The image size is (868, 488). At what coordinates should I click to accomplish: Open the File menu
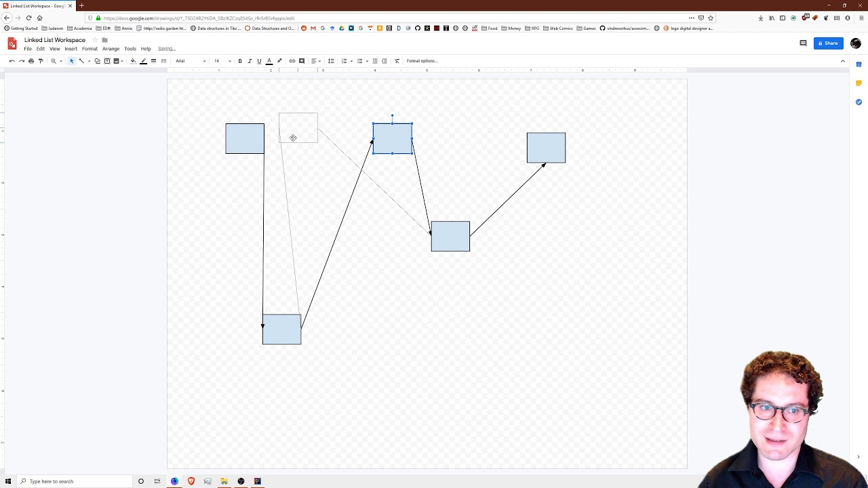[28, 49]
